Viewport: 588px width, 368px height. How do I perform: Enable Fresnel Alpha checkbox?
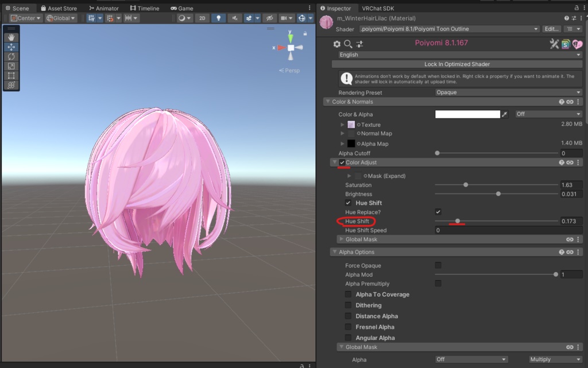[x=348, y=327]
